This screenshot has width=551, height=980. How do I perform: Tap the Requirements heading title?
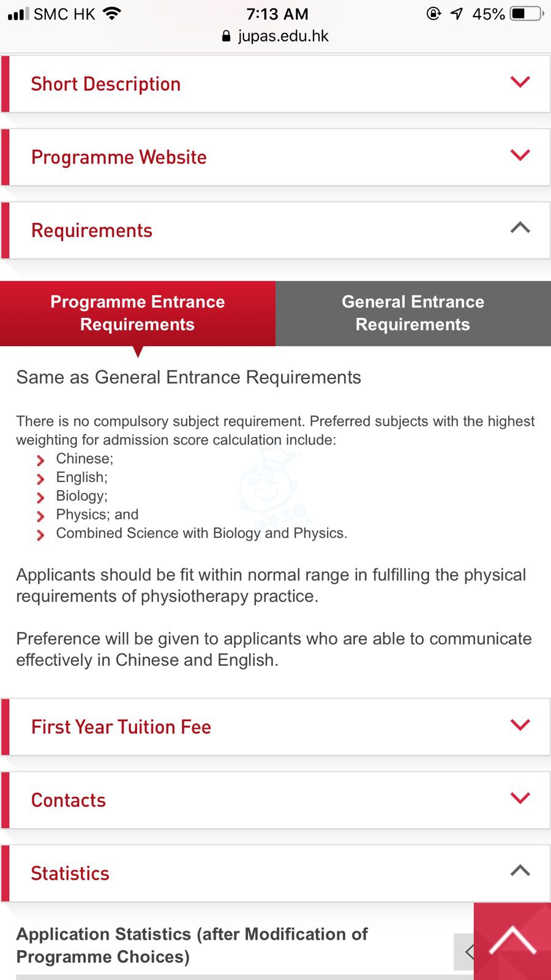tap(92, 230)
